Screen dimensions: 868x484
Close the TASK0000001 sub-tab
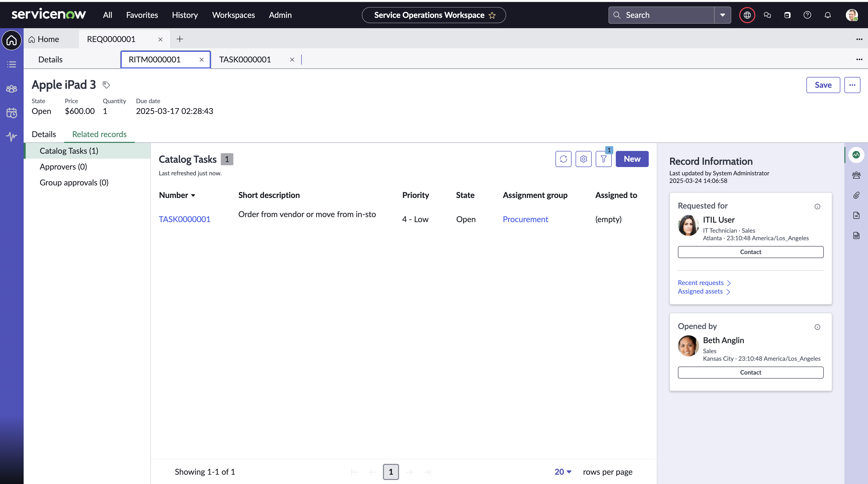(292, 60)
